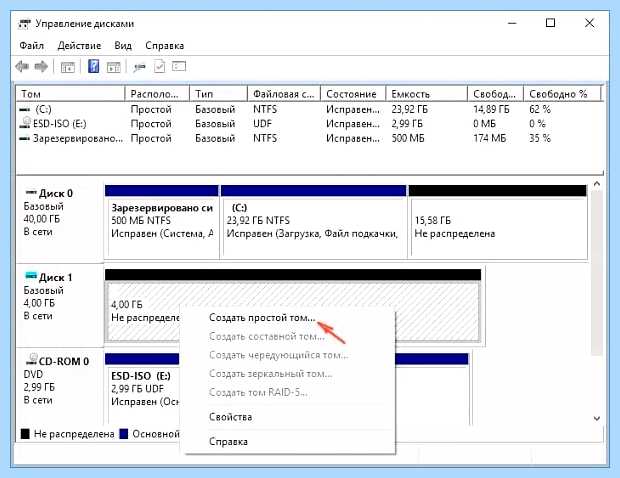
Task: Toggle the action pane toolbar icon
Action: pyautogui.click(x=113, y=67)
